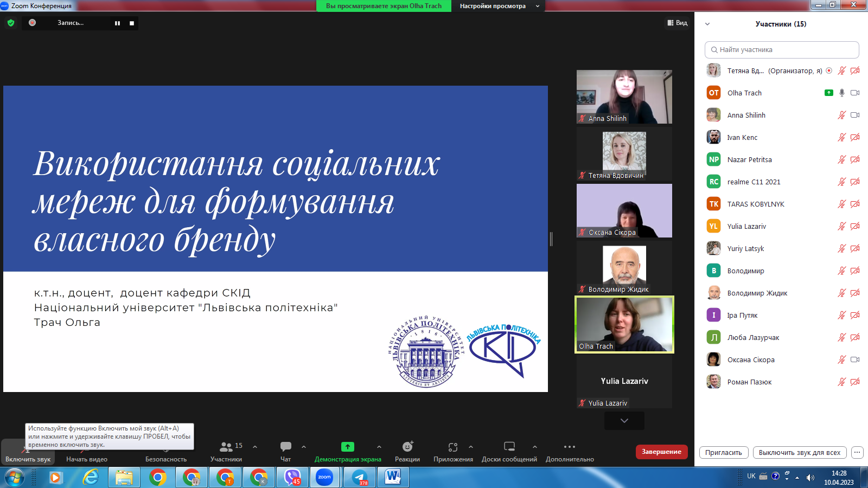The image size is (868, 488).
Task: Open the Whiteboards (Доски сообщений) icon
Action: pos(509,447)
